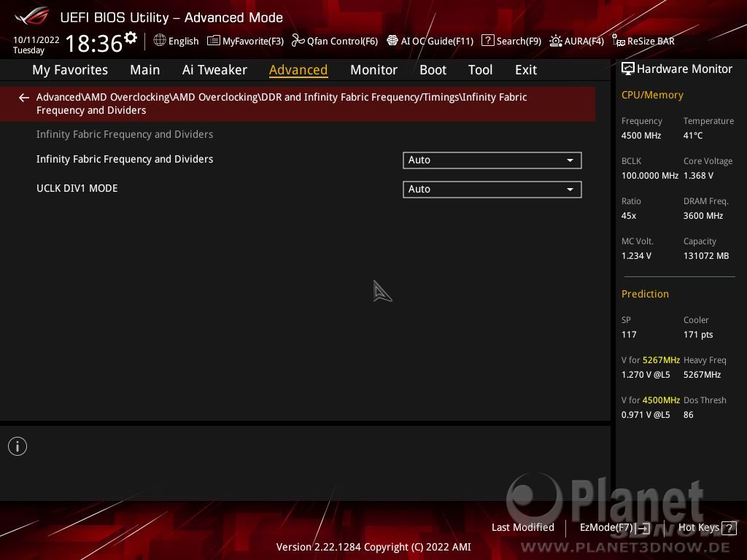This screenshot has width=747, height=560.
Task: Open Qfan Control(F6) label
Action: (343, 42)
